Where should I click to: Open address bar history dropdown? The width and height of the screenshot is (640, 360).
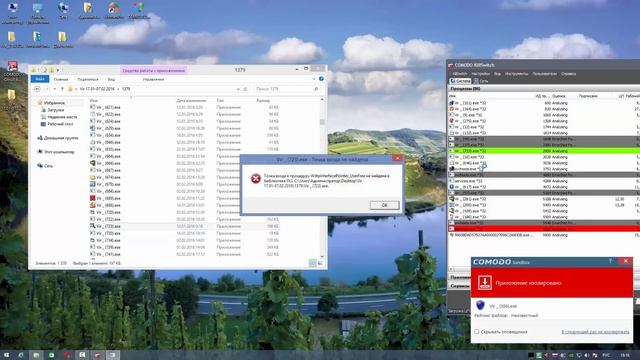(x=238, y=89)
